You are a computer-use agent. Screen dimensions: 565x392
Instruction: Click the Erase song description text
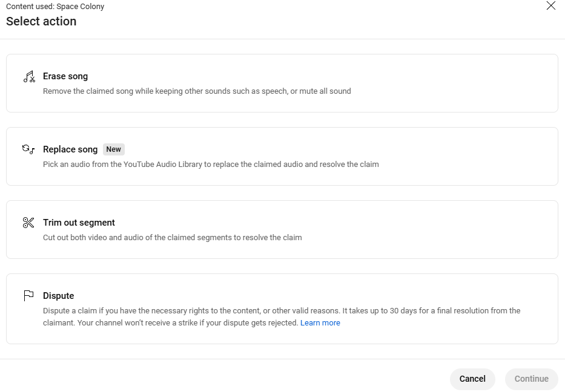tap(197, 91)
